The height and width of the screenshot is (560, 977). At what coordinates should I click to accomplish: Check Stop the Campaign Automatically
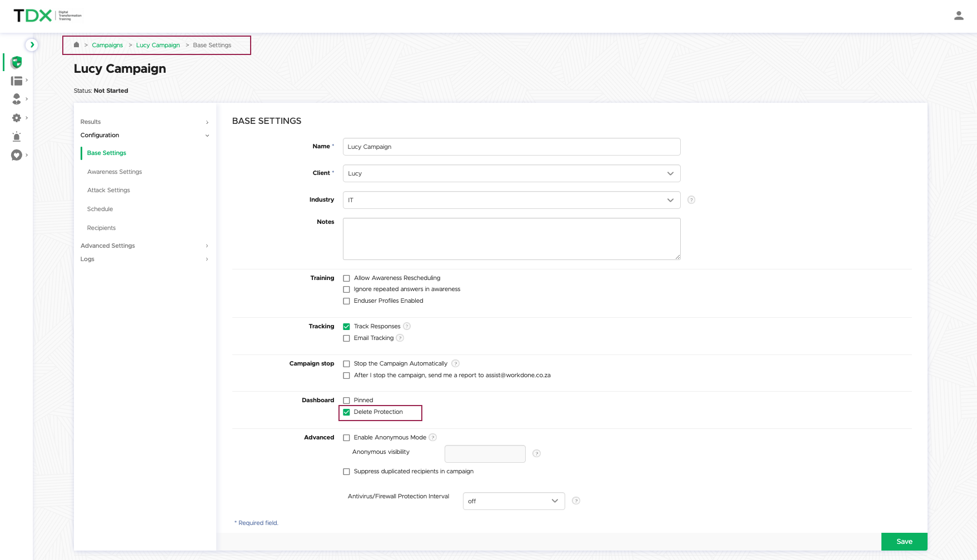point(346,364)
